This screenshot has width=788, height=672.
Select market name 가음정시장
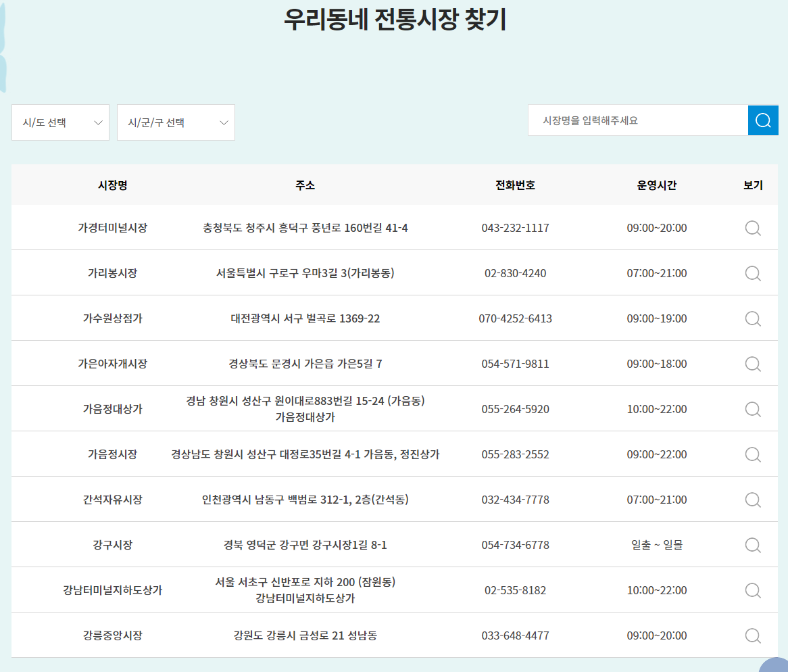113,454
